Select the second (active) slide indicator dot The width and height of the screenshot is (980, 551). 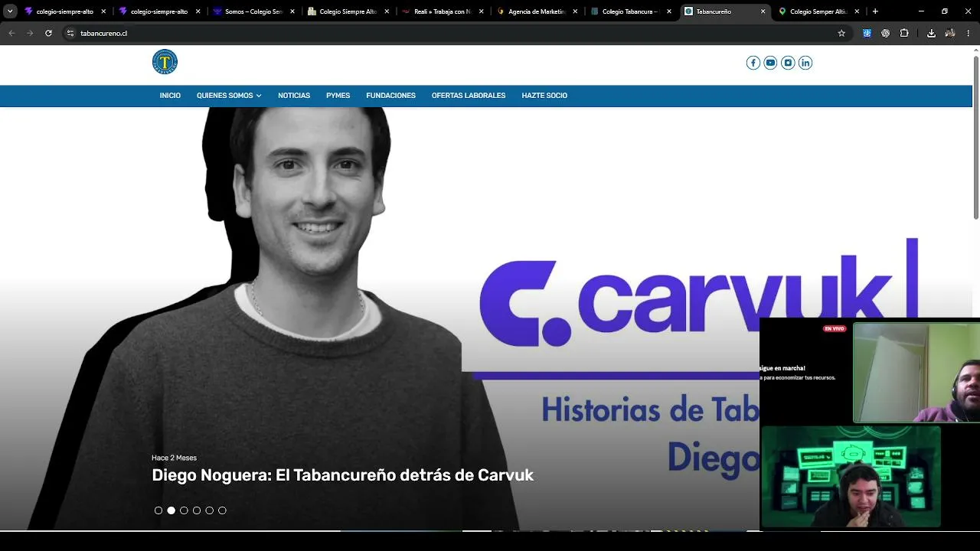click(x=171, y=510)
